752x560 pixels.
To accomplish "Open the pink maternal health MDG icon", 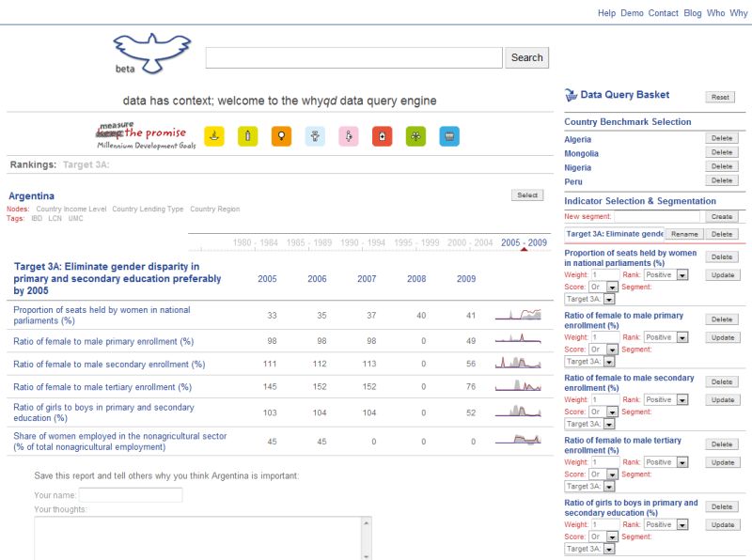I will click(x=349, y=136).
